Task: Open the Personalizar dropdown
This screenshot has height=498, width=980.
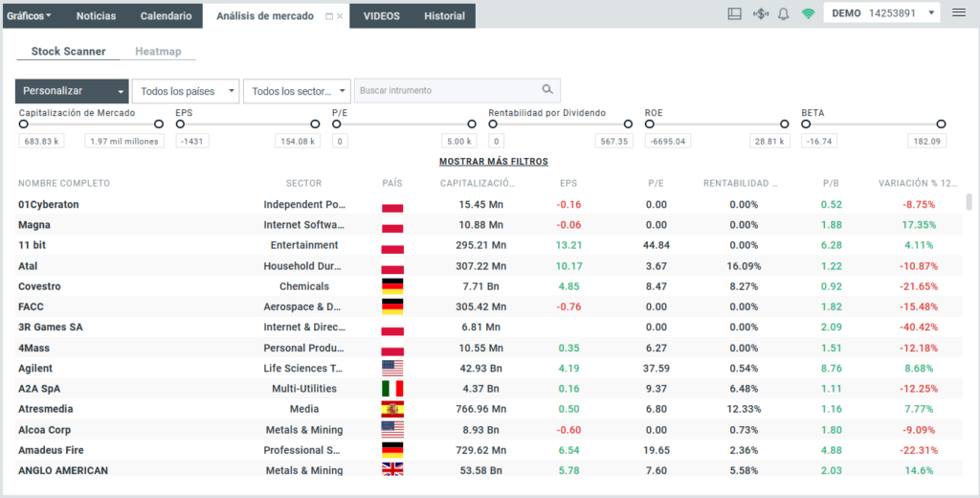Action: click(72, 91)
